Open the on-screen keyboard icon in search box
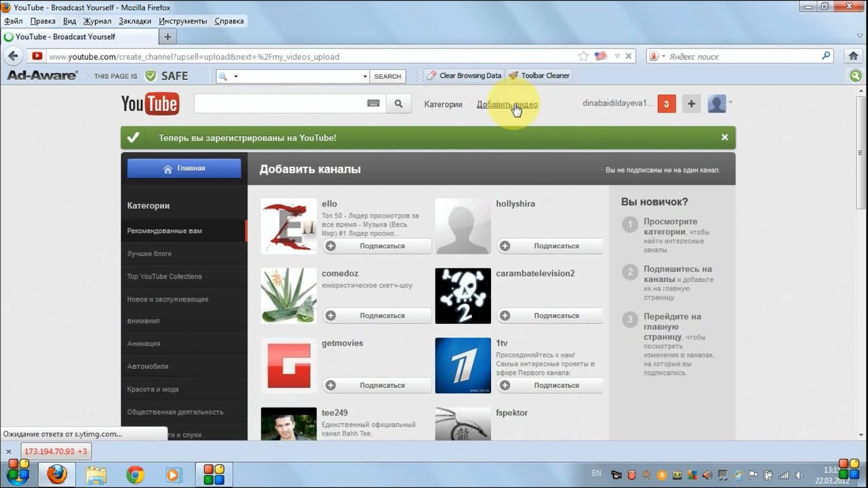 point(374,104)
